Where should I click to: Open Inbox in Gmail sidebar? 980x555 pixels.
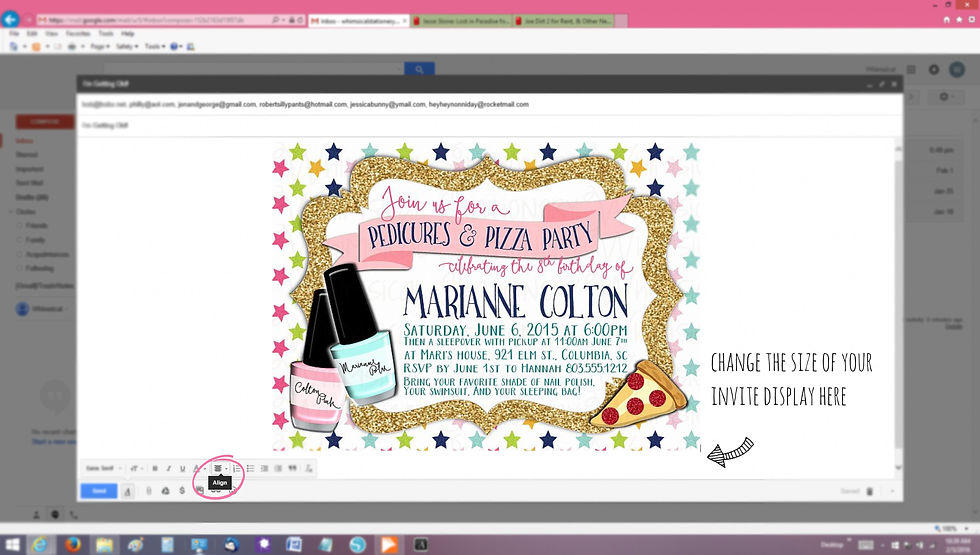coord(24,141)
